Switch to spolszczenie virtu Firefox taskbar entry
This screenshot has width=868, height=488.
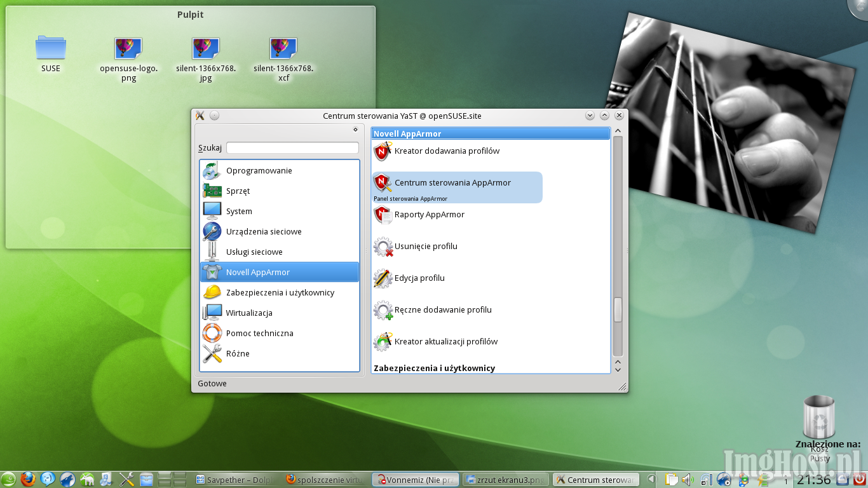point(324,480)
